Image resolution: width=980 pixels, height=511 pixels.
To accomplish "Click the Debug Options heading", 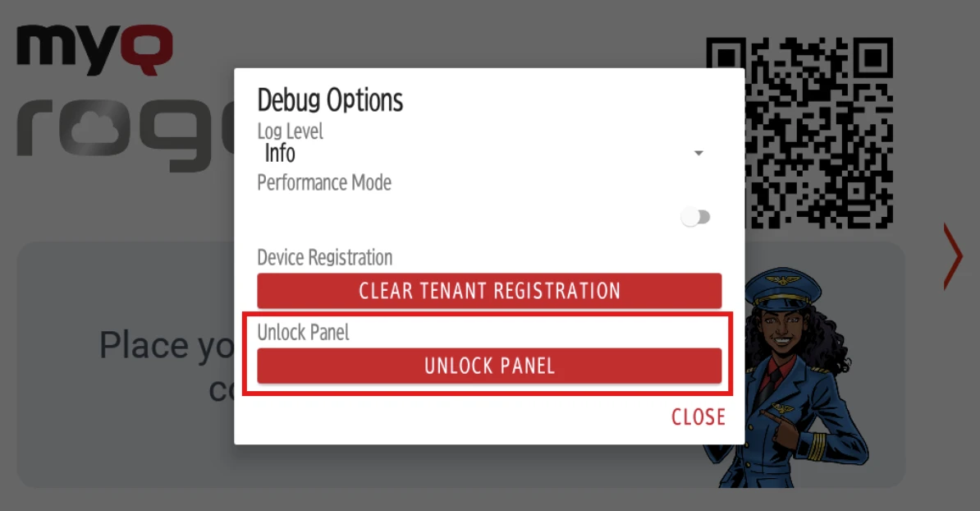I will click(x=330, y=100).
